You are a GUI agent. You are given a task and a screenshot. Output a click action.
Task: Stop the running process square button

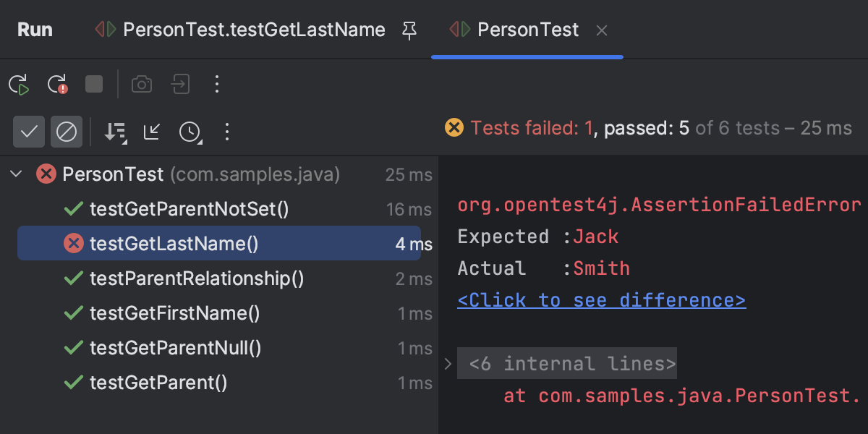[x=94, y=85]
